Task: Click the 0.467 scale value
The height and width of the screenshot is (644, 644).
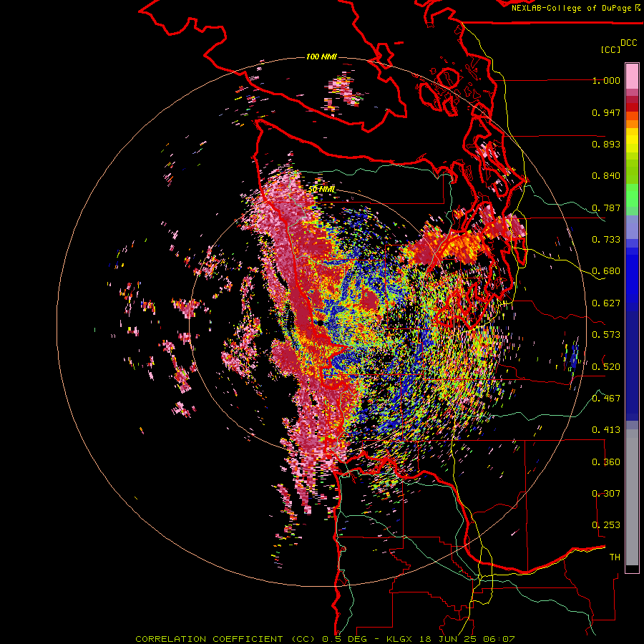Action: click(606, 398)
